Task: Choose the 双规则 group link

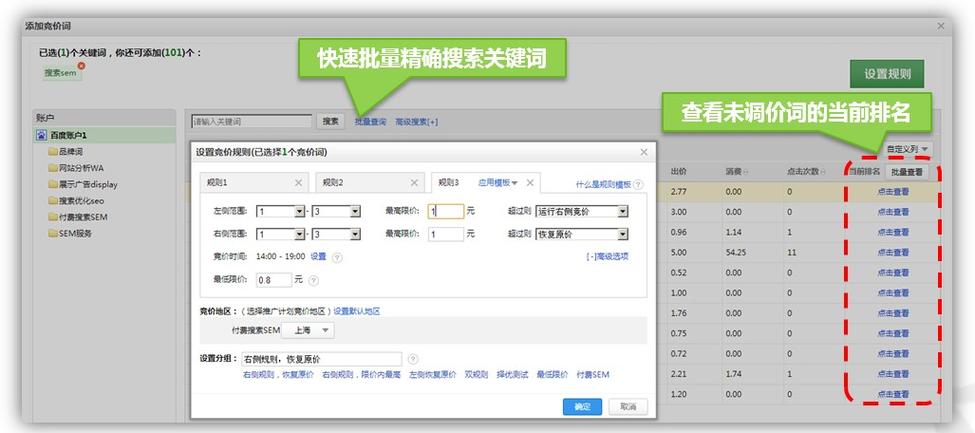Action: [x=476, y=375]
